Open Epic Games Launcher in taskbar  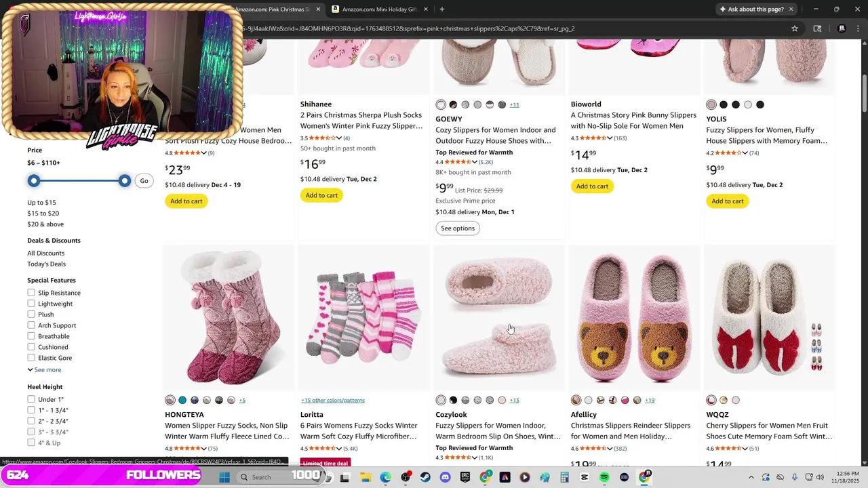[x=465, y=477]
